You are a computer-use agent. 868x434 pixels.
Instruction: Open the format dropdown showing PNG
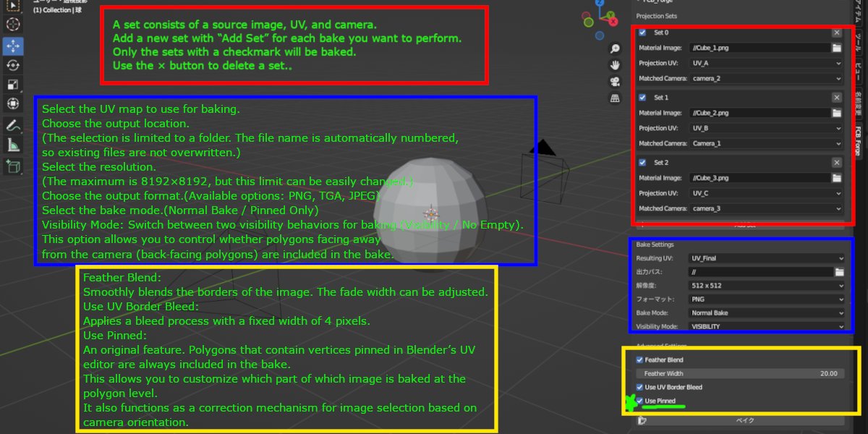pyautogui.click(x=767, y=299)
